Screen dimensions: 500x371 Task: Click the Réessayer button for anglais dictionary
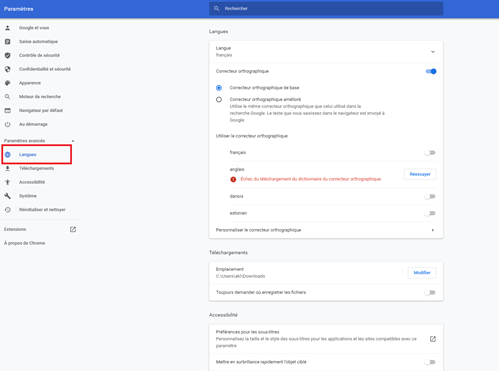click(420, 174)
